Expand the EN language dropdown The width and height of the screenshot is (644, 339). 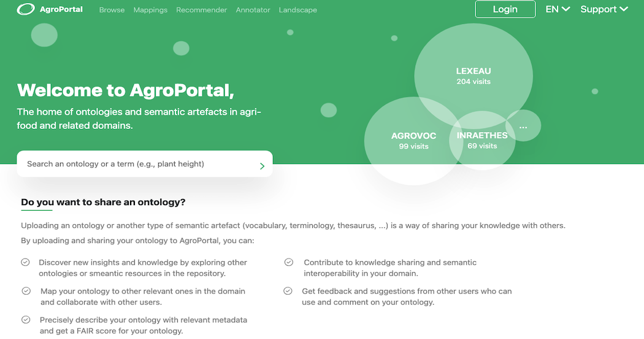click(558, 9)
